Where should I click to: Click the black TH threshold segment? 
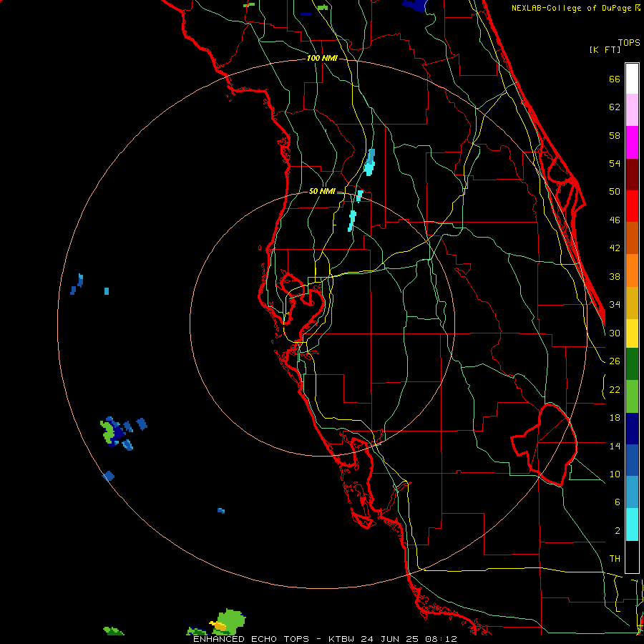[x=632, y=557]
